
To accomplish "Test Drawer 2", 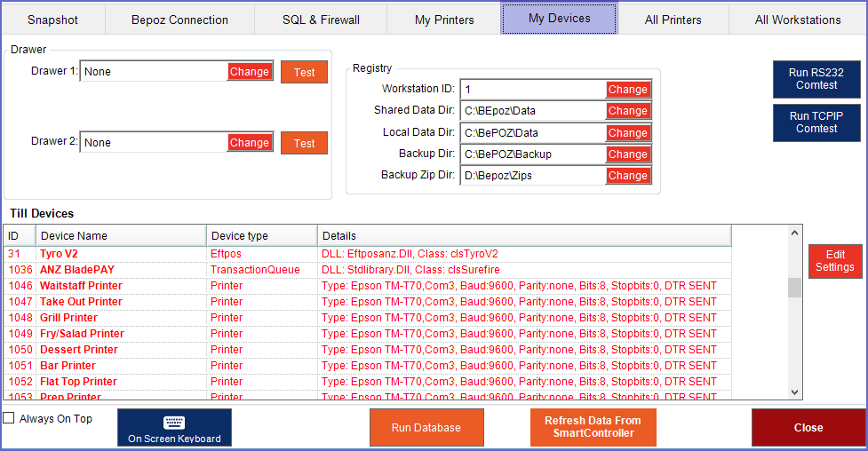I will [304, 143].
